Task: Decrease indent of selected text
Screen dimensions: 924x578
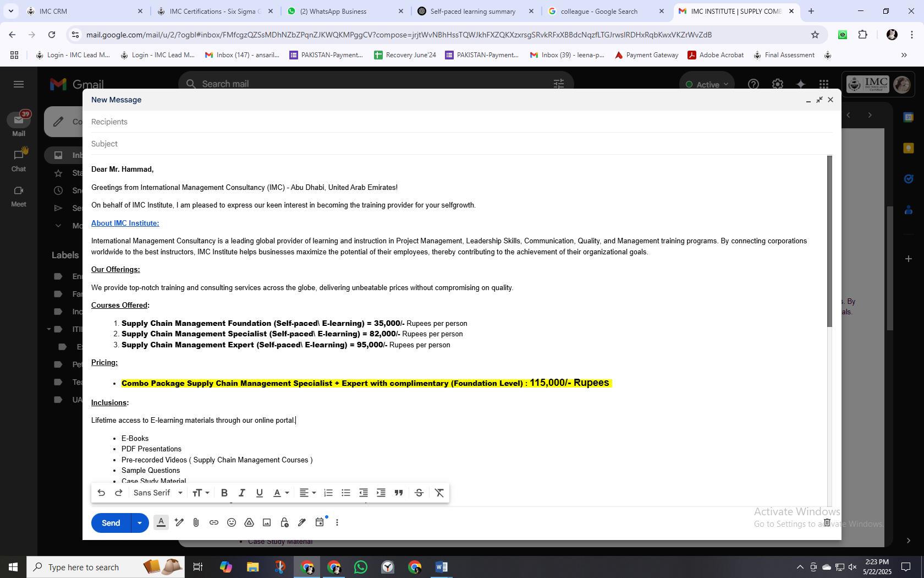Action: (364, 493)
